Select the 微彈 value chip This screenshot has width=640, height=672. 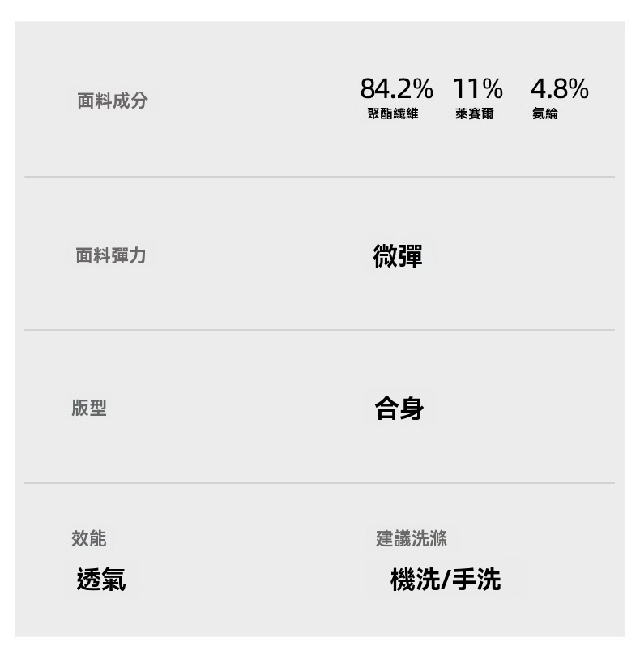pyautogui.click(x=398, y=256)
